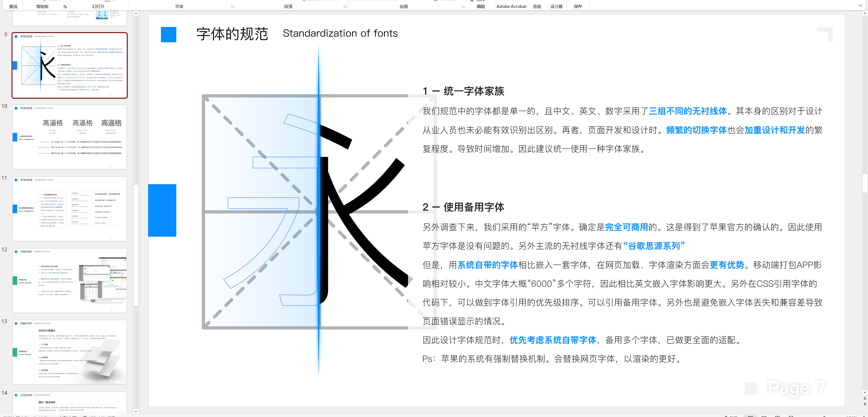Click the highlighted text 加重设计和开发
The width and height of the screenshot is (868, 417).
[775, 130]
